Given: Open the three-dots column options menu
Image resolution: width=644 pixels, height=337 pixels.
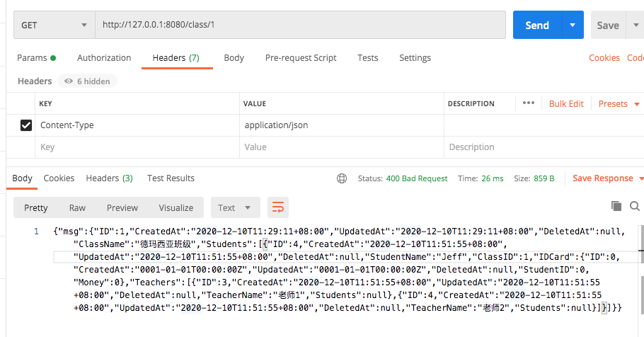Looking at the screenshot, I should click(x=528, y=103).
